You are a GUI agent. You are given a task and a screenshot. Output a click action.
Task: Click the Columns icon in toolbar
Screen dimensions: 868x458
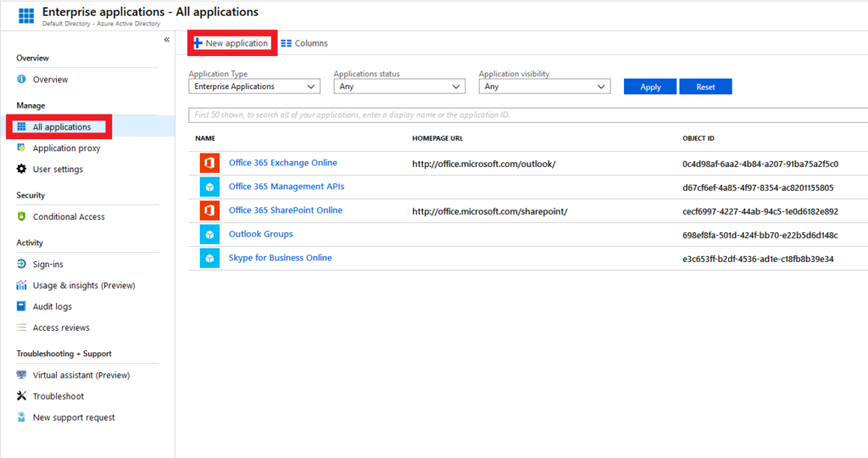[287, 43]
